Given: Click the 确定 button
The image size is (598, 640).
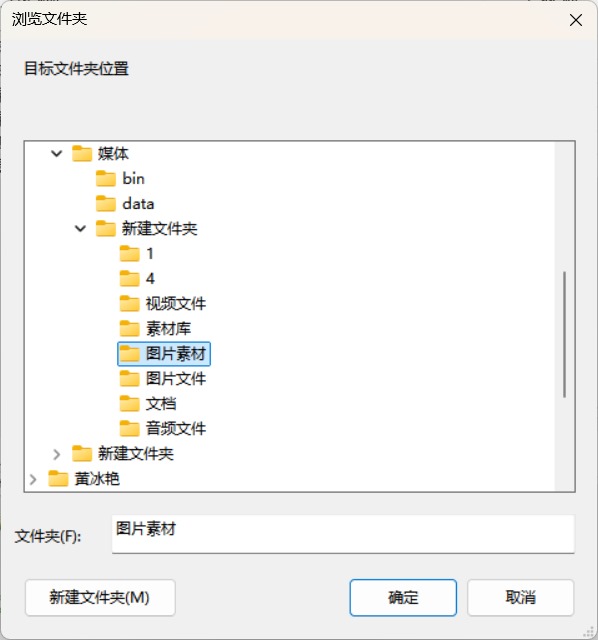Looking at the screenshot, I should pos(403,597).
